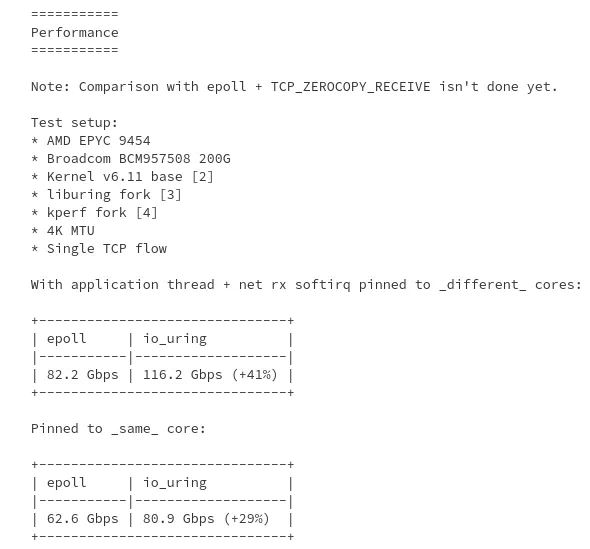Open the [4] kperf fork reference
The width and height of the screenshot is (590, 549).
(146, 213)
